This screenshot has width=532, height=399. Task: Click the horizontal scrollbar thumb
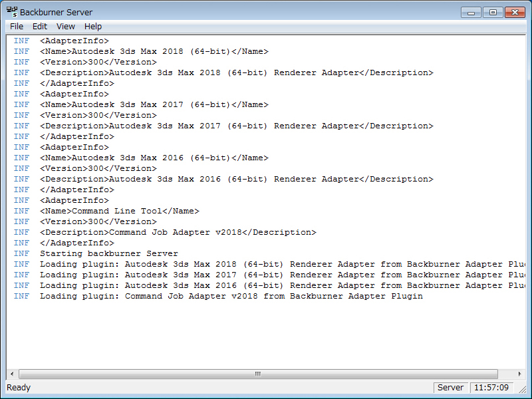click(x=258, y=374)
